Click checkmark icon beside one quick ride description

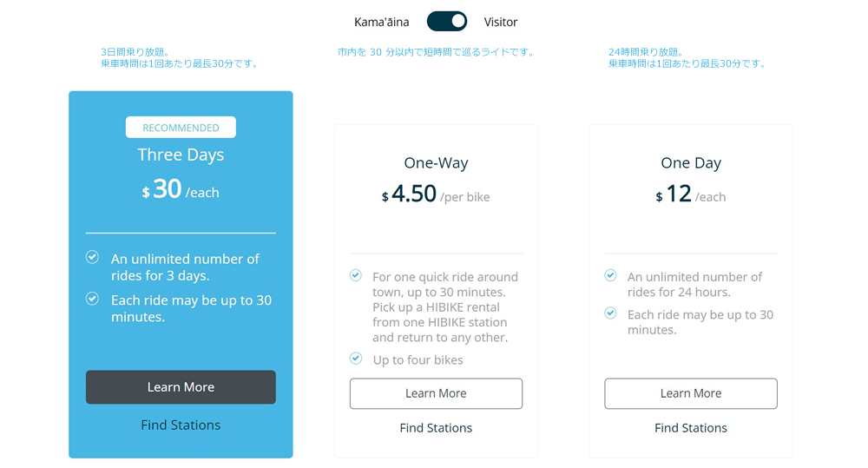pyautogui.click(x=356, y=275)
